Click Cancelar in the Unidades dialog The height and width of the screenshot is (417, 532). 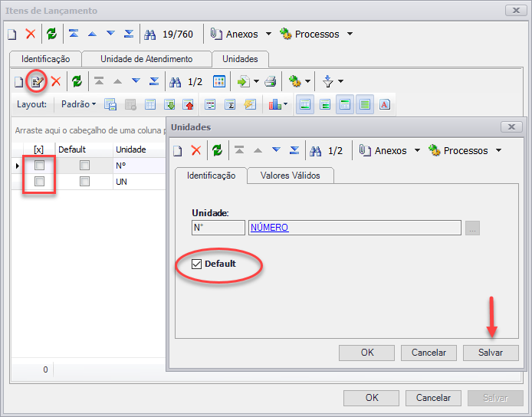429,353
